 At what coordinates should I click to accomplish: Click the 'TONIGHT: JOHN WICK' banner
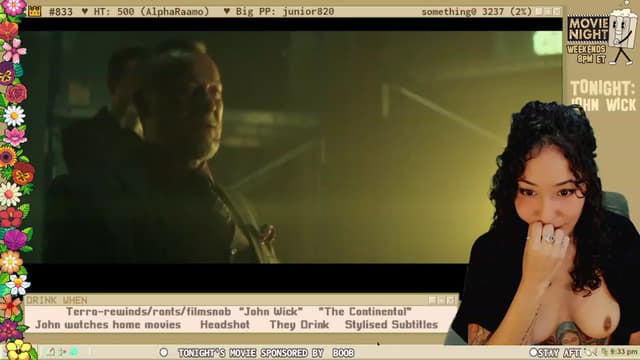[x=603, y=96]
